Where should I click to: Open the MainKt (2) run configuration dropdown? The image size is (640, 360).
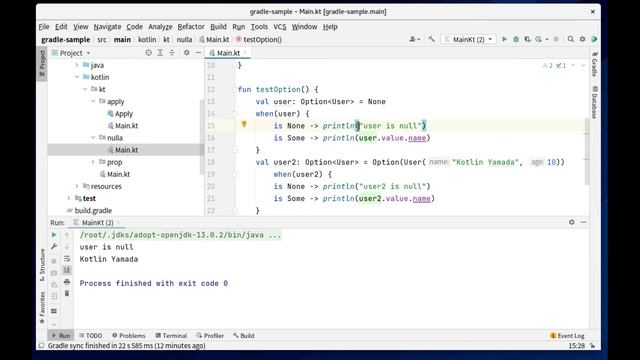tap(469, 39)
